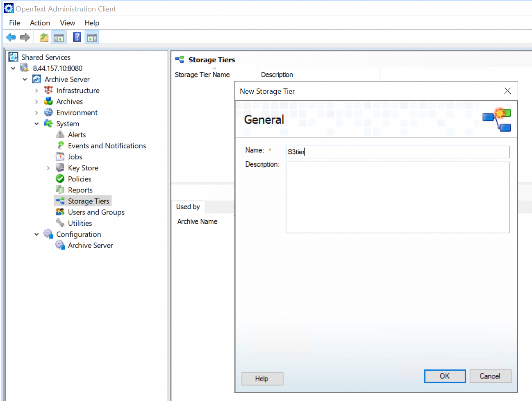Screen dimensions: 532x401
Task: Click into the Description text area
Action: pos(398,197)
